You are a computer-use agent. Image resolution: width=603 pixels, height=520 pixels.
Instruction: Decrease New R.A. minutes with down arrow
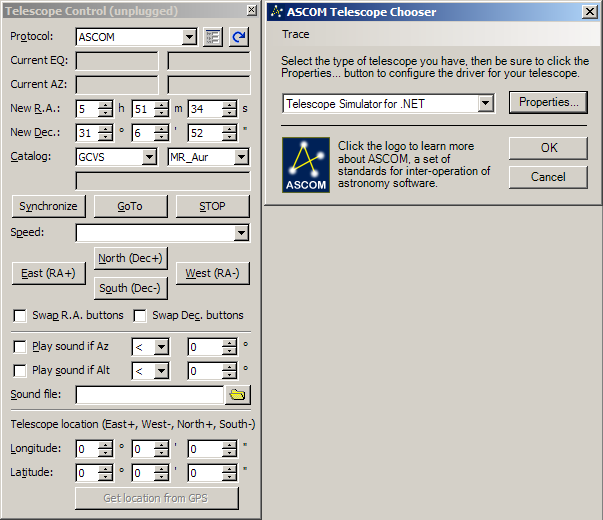161,113
